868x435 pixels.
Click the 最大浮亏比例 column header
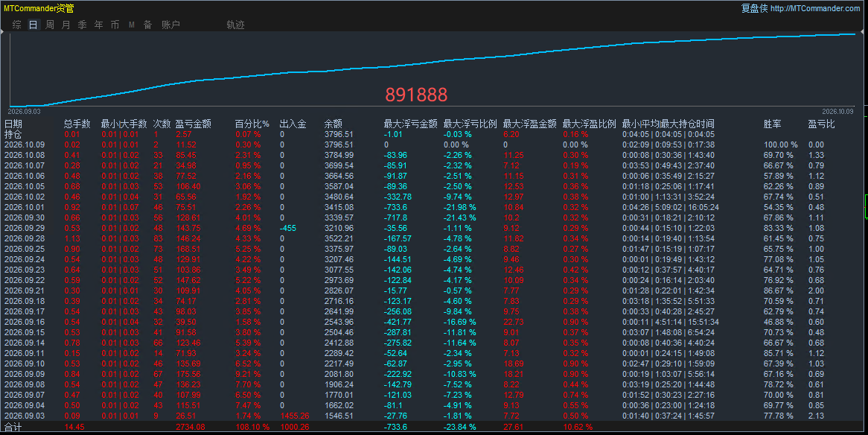[470, 124]
